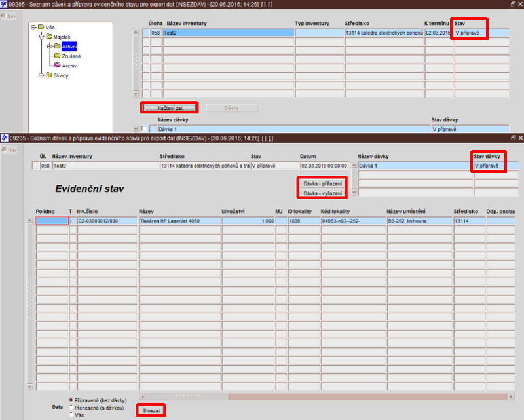Click the Nav icon in lower window
Screen dimensions: 524x420
pyautogui.click(x=5, y=150)
